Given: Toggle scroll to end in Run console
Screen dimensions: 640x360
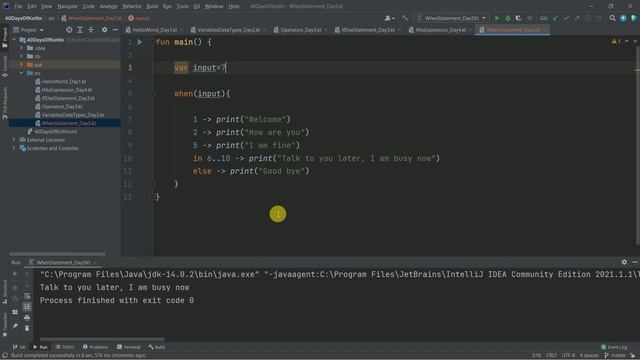Looking at the screenshot, I should pyautogui.click(x=27, y=306).
